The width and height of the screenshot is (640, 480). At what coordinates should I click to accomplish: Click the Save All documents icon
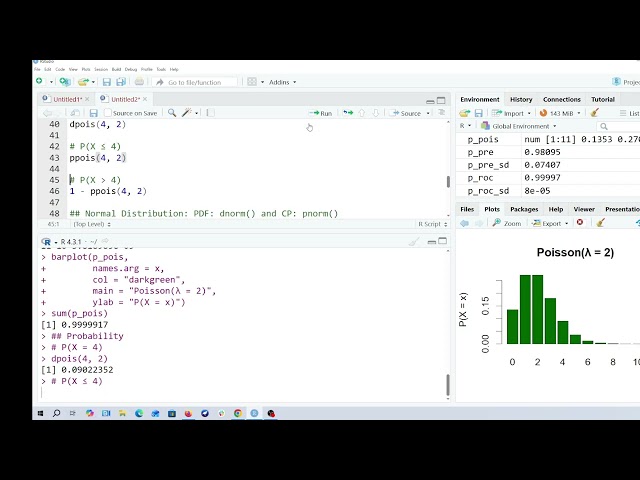point(121,82)
